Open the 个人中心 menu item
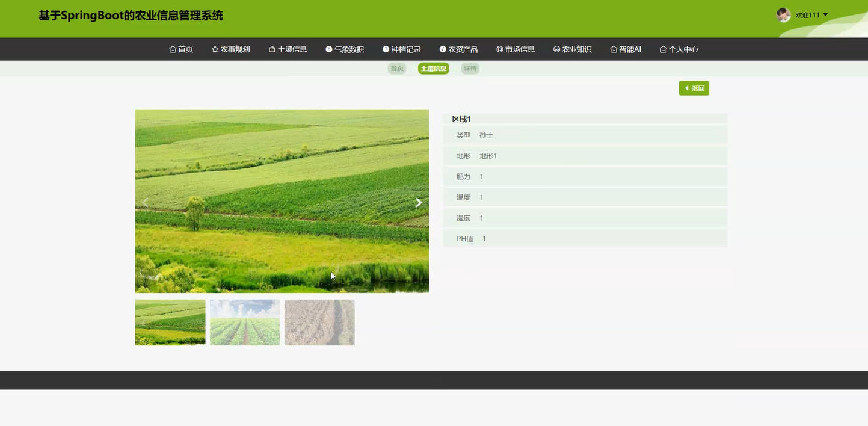 coord(679,49)
